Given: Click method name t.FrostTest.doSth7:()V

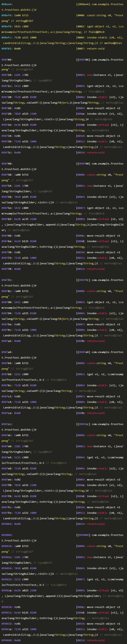Looking at the screenshot, I should (x=19, y=540).
